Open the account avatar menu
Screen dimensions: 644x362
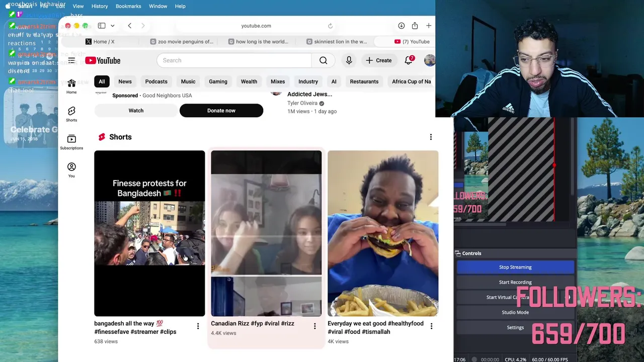point(429,60)
